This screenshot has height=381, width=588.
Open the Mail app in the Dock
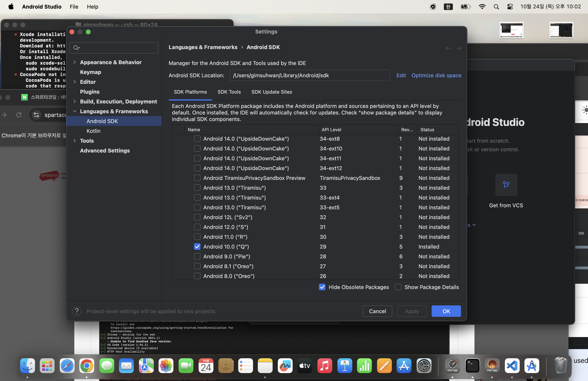coord(127,366)
